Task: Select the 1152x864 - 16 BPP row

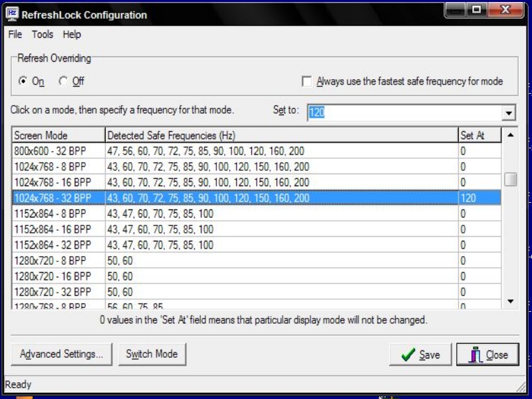Action: coord(257,229)
